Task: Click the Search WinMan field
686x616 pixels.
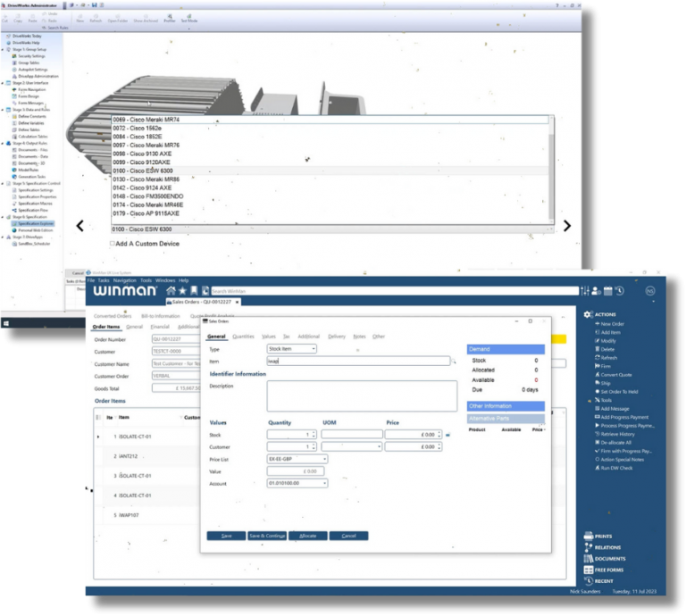Action: (x=395, y=291)
